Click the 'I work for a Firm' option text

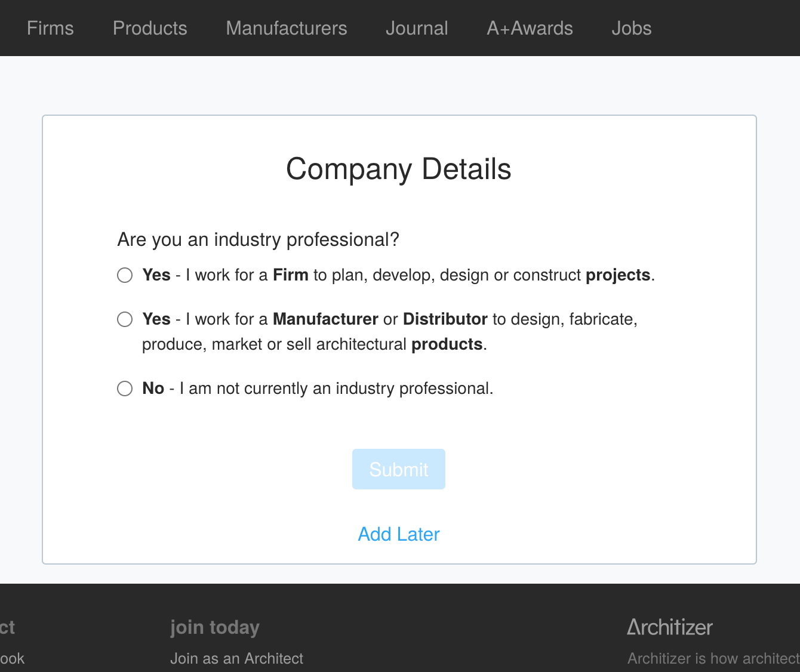coord(399,275)
